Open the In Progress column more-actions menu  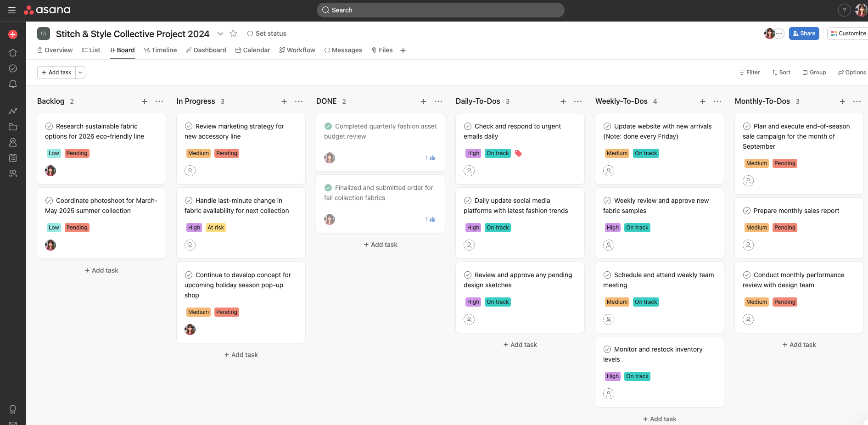tap(299, 101)
